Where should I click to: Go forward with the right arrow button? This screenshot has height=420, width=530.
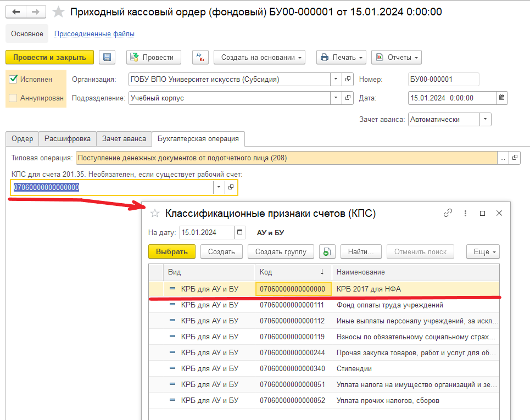[36, 12]
